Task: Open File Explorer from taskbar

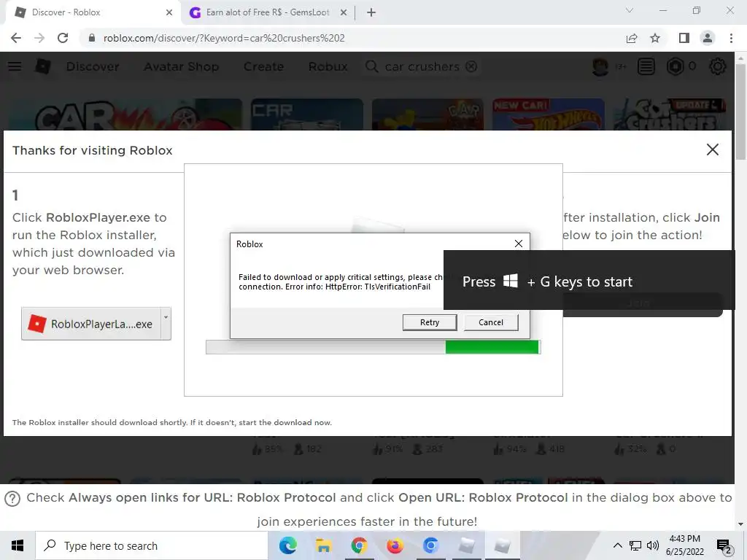Action: pyautogui.click(x=323, y=545)
